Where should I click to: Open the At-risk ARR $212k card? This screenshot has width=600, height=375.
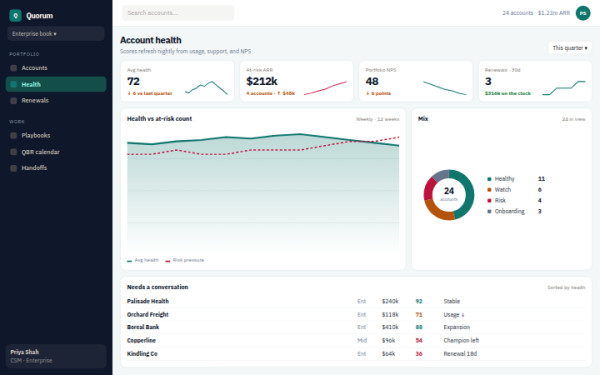[297, 81]
